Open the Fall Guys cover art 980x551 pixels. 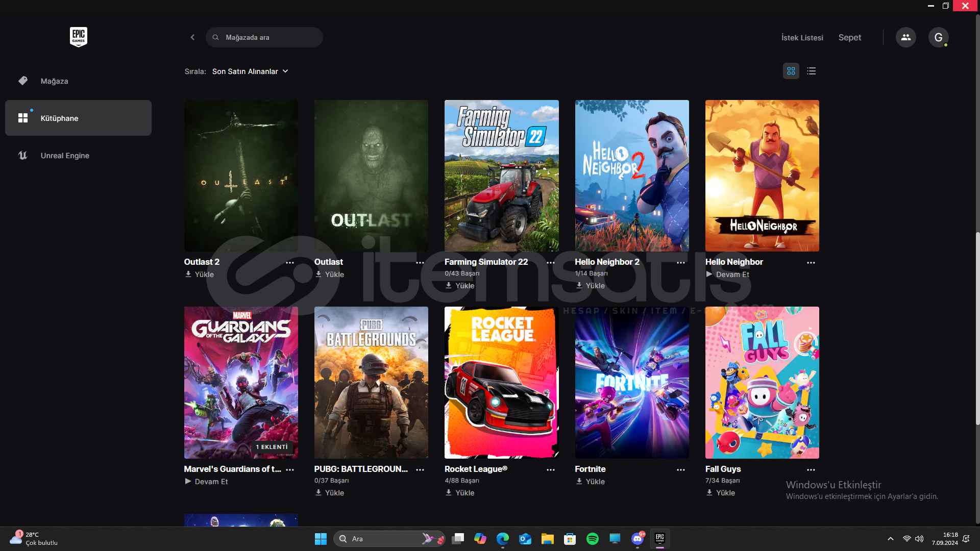tap(762, 383)
